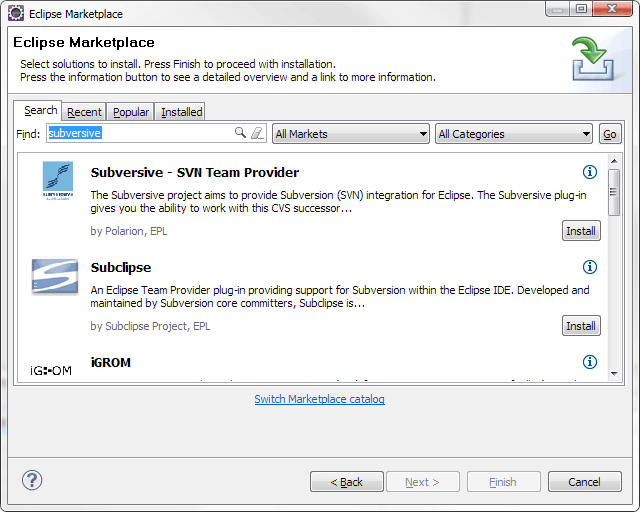Click the Cancel button
Image resolution: width=640 pixels, height=512 pixels.
584,482
